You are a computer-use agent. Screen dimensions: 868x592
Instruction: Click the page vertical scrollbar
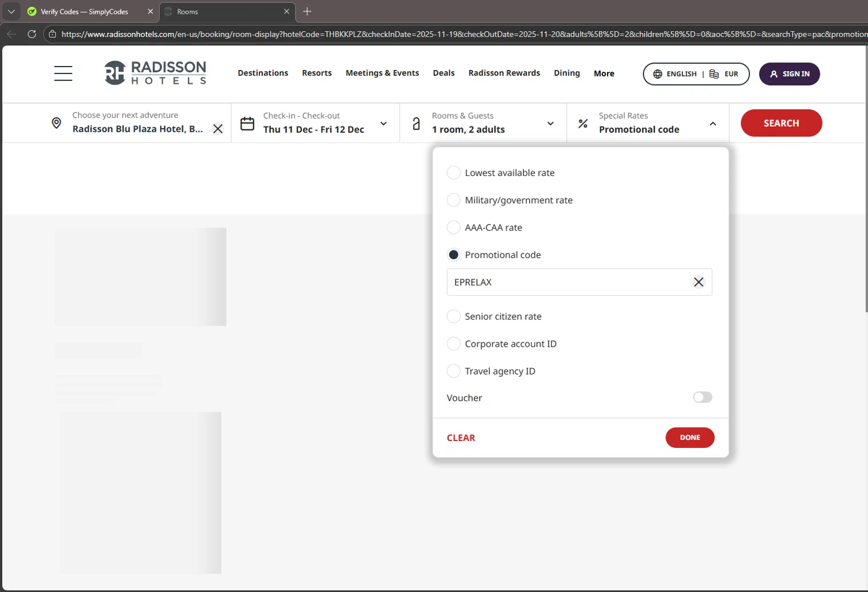(866, 179)
